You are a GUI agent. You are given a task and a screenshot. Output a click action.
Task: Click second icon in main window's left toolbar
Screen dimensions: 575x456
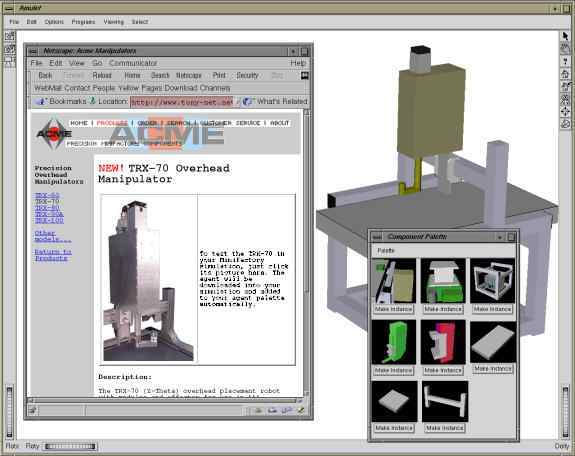tap(10, 49)
